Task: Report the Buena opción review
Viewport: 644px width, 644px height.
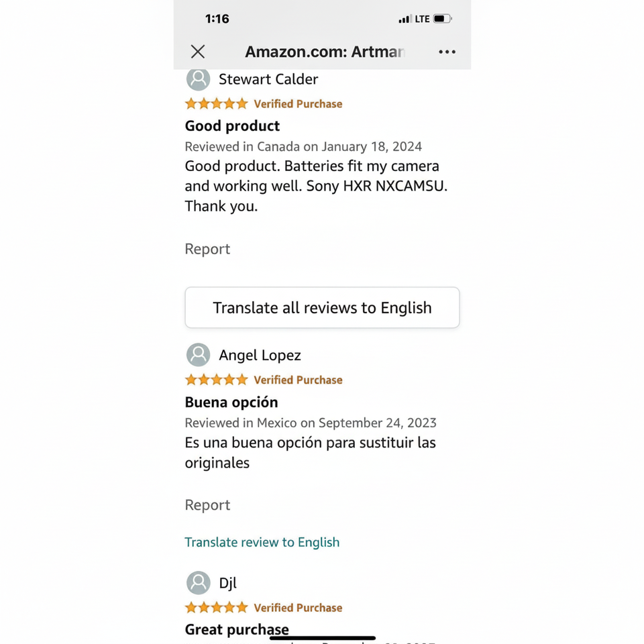Action: pos(207,505)
